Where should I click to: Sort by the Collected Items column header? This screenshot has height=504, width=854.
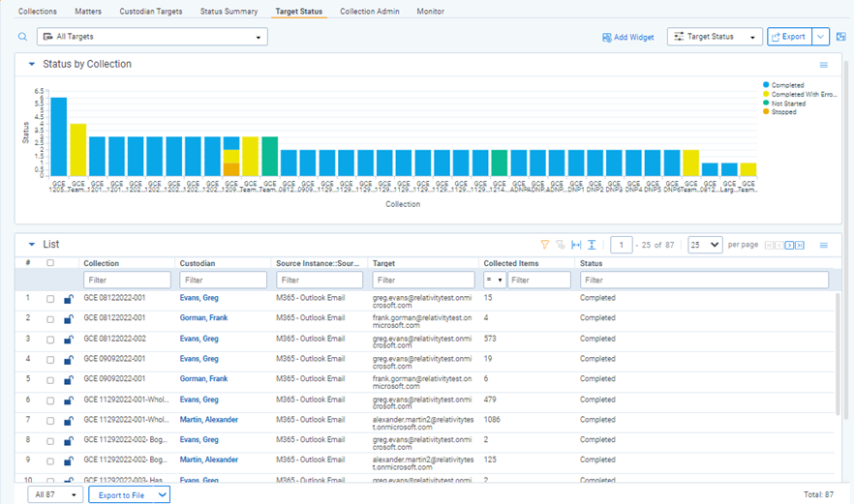511,263
